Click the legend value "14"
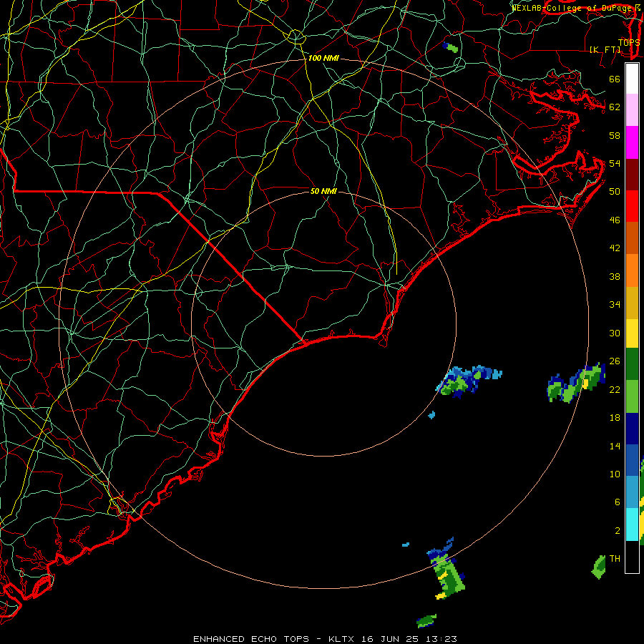The image size is (644, 644). pyautogui.click(x=615, y=446)
